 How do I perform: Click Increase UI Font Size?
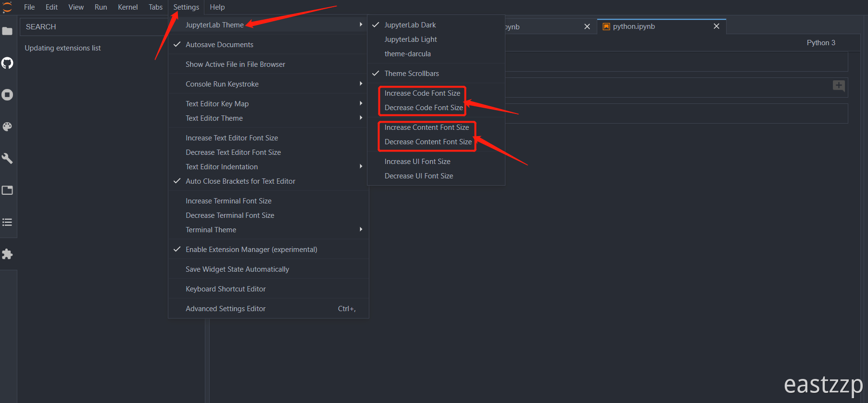(x=436, y=162)
